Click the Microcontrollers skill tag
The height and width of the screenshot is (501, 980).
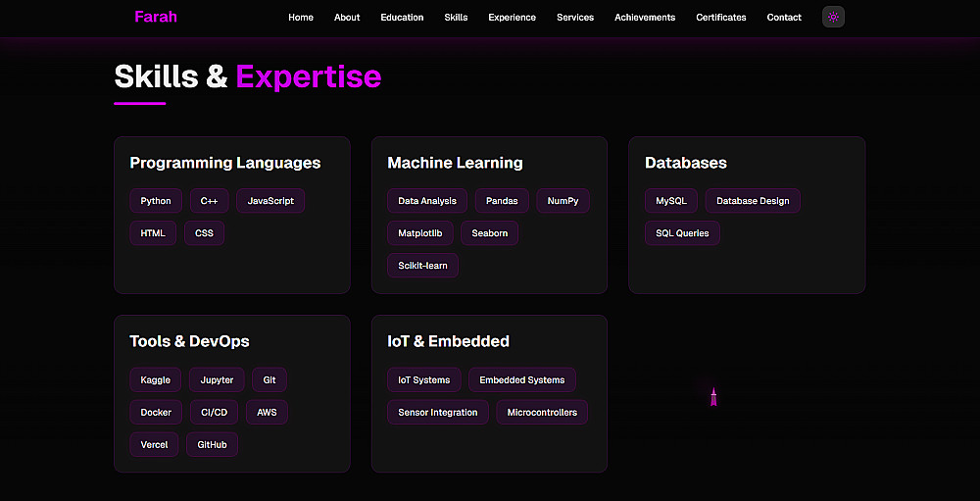point(542,412)
